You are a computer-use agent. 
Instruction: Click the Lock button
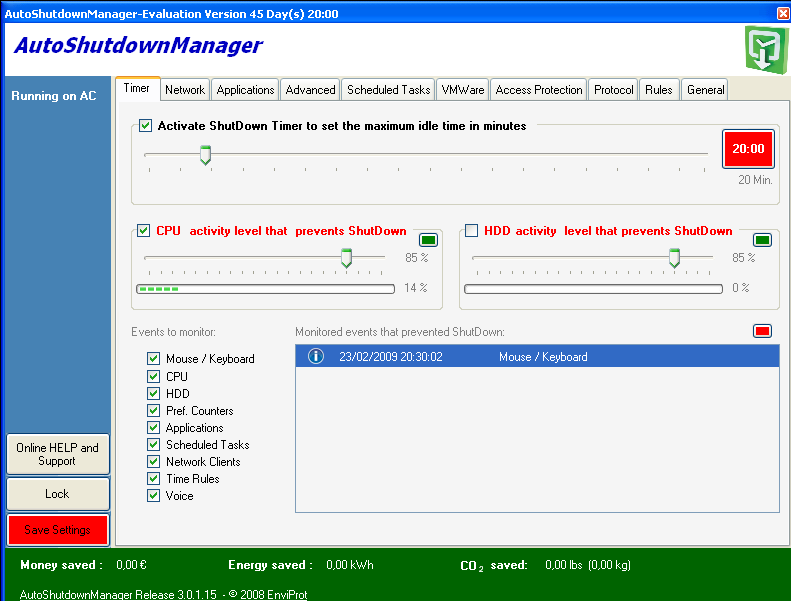[58, 494]
